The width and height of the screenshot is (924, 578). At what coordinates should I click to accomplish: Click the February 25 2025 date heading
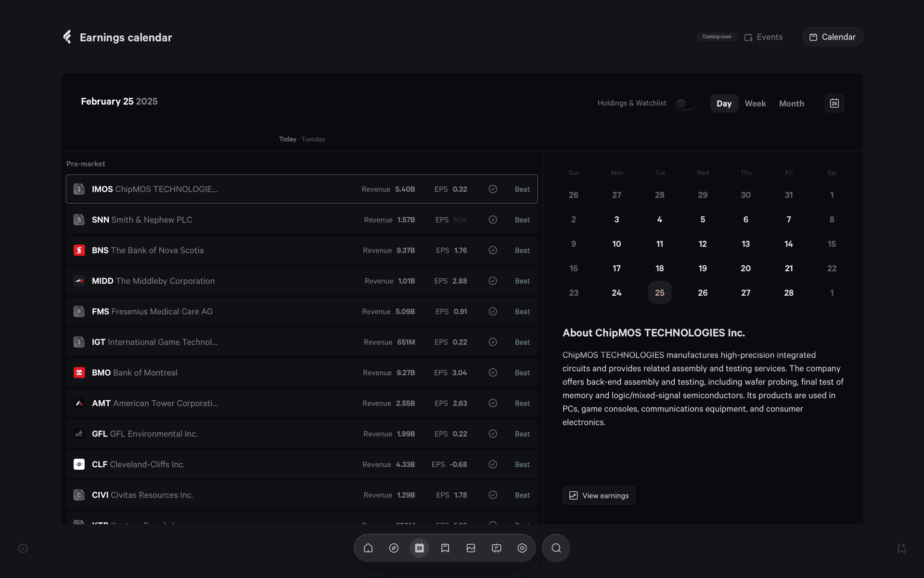[x=119, y=102]
